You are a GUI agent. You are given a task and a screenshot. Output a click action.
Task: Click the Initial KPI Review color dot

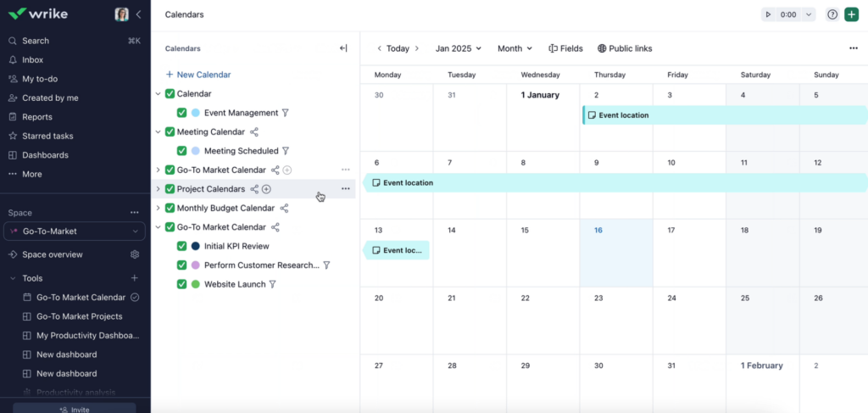[196, 246]
